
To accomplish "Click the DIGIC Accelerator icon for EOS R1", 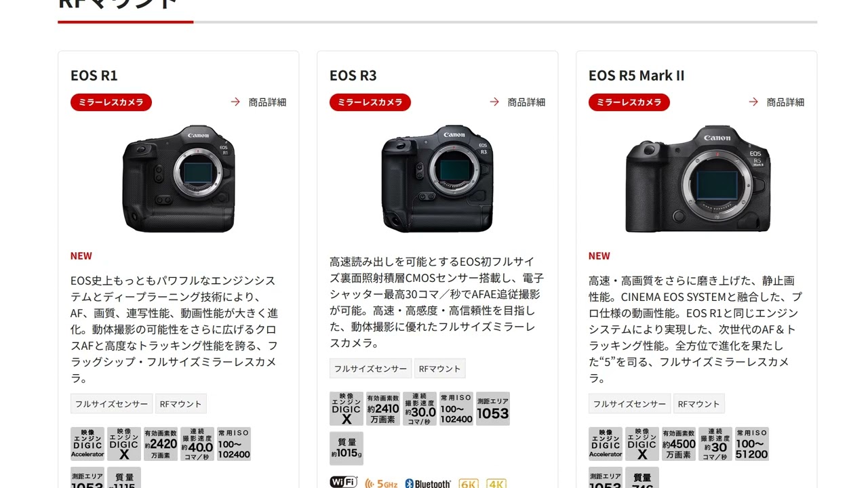I will pos(87,444).
